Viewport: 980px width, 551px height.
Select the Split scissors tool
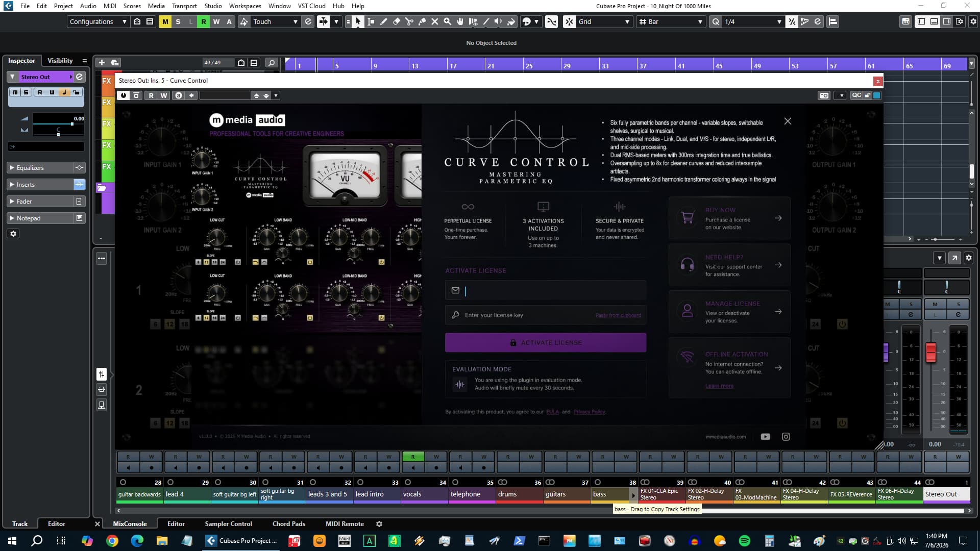[409, 21]
